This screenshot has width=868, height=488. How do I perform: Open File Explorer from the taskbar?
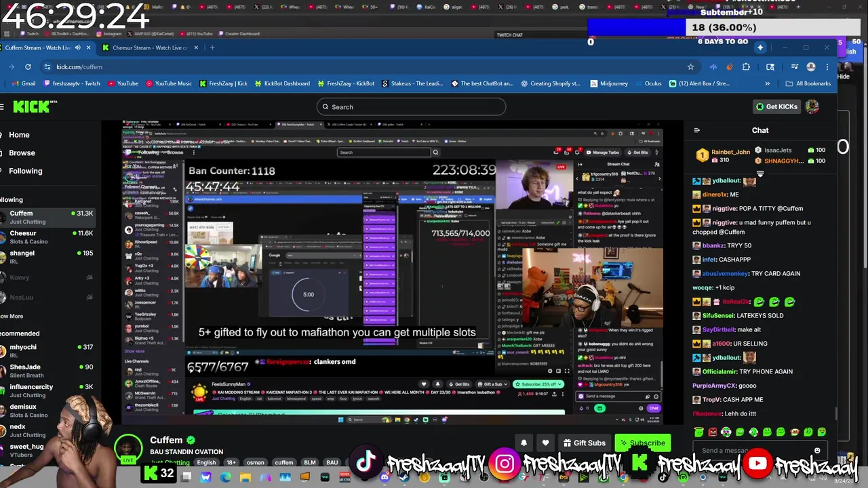pyautogui.click(x=245, y=477)
